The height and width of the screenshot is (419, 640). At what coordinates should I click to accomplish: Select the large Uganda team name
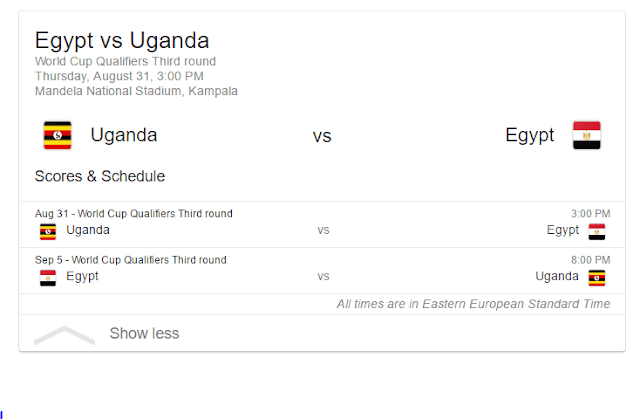[124, 135]
